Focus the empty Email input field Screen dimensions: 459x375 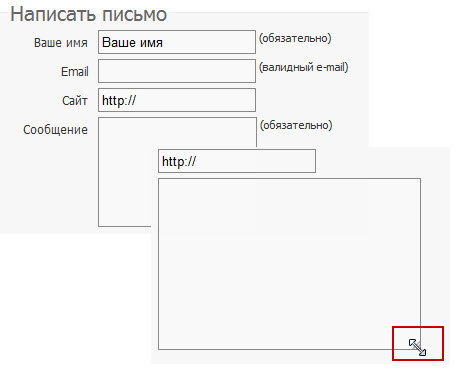tap(177, 71)
